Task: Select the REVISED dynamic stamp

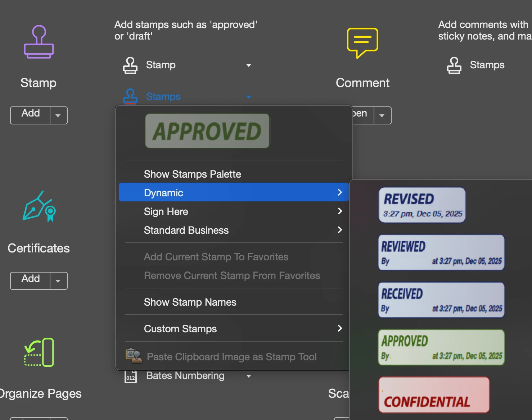Action: (422, 205)
